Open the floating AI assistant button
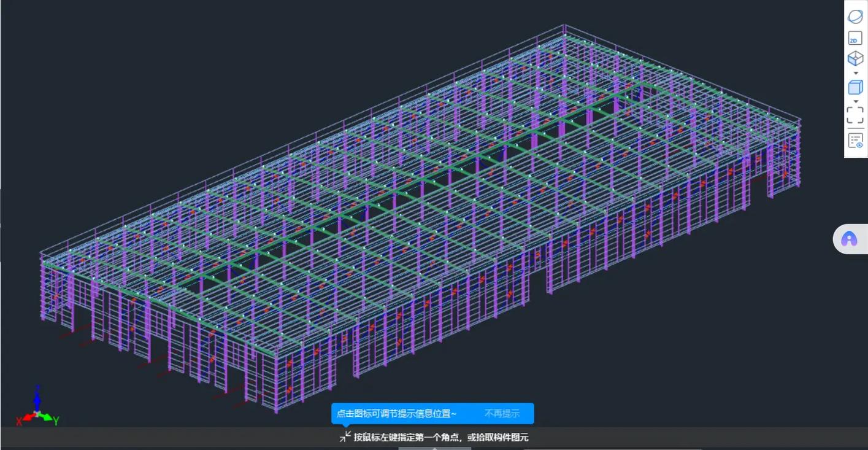This screenshot has width=868, height=450. click(850, 239)
